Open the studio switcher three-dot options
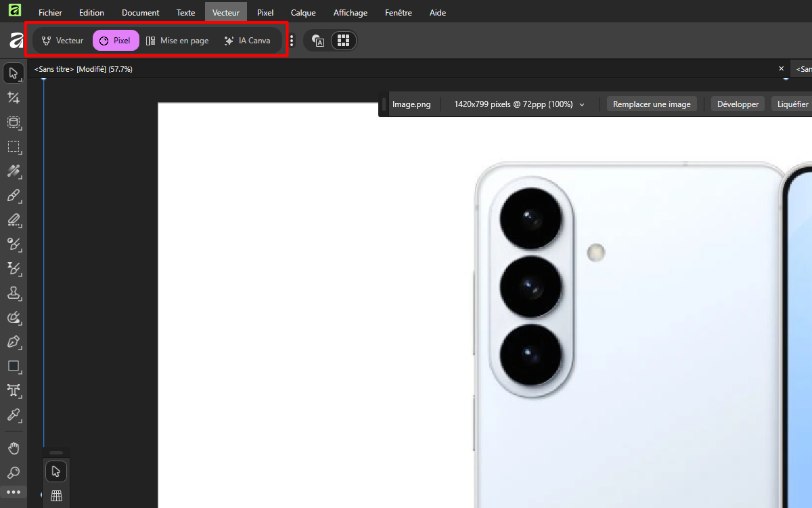The height and width of the screenshot is (508, 812). tap(292, 41)
